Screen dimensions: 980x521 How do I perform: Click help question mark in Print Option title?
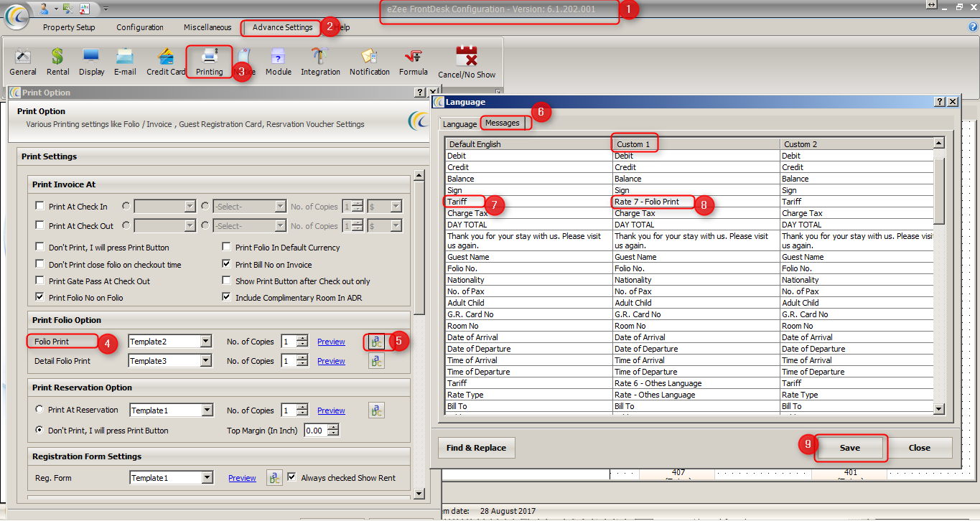[x=420, y=93]
